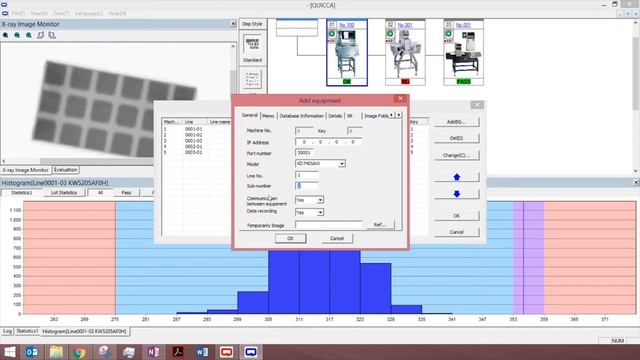Click the Ref... browse button
Image resolution: width=640 pixels, height=360 pixels.
coord(380,225)
